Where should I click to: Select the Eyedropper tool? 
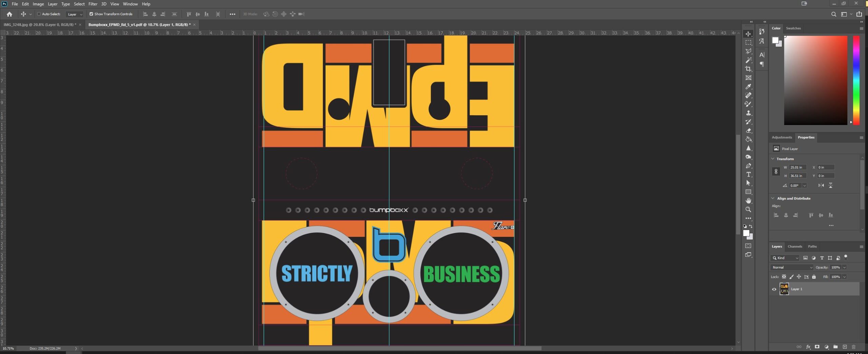tap(748, 86)
